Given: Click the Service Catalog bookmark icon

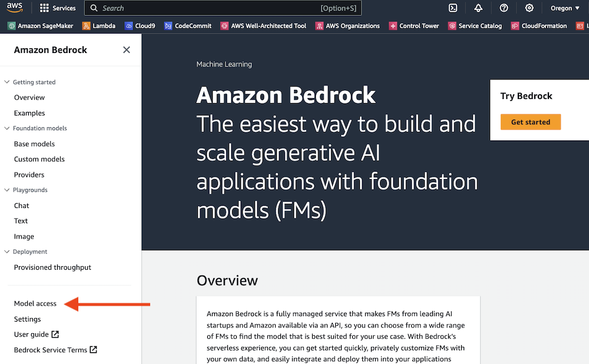Looking at the screenshot, I should [x=452, y=26].
